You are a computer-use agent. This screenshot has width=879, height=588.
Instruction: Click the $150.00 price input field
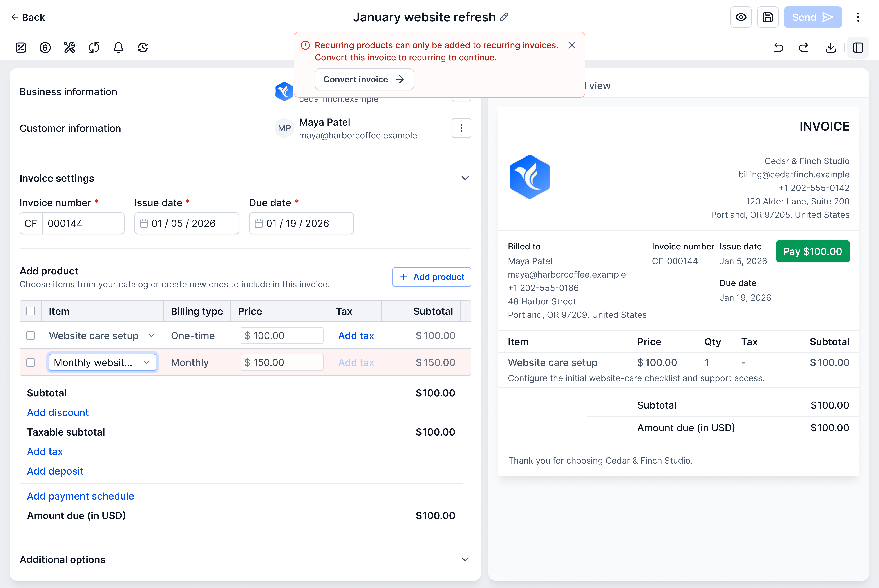[282, 363]
